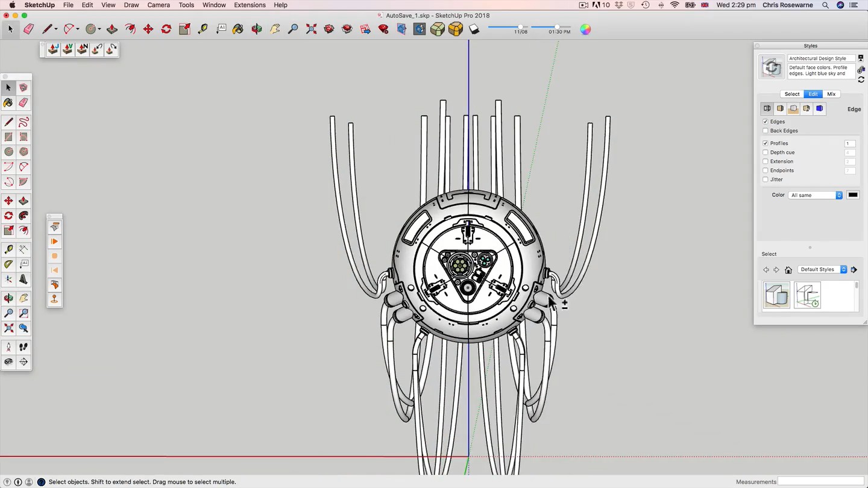Uncheck the Profiles checkbox

[x=766, y=143]
